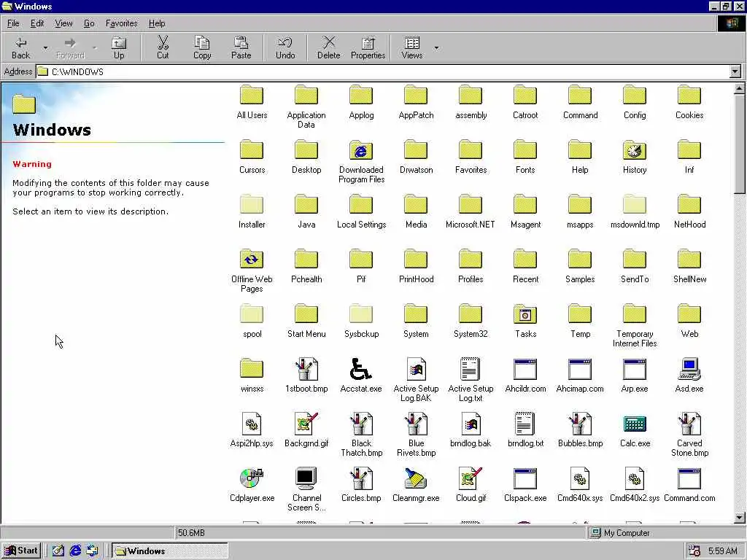Open the File menu
Image resolution: width=747 pixels, height=560 pixels.
pyautogui.click(x=13, y=23)
